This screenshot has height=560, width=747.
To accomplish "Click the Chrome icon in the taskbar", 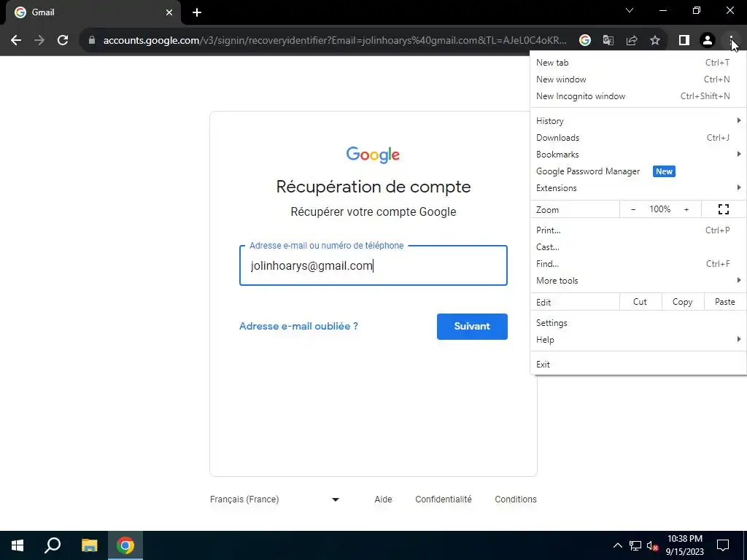I will pos(125,545).
